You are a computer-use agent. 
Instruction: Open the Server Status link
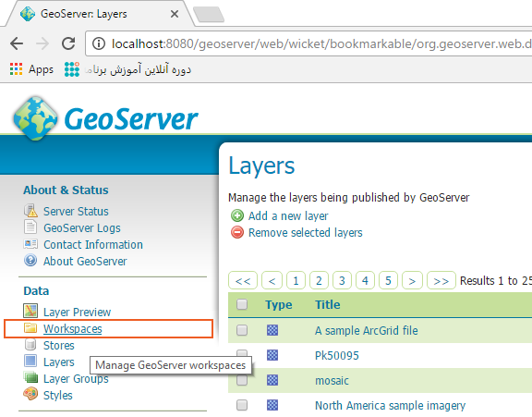pyautogui.click(x=76, y=211)
